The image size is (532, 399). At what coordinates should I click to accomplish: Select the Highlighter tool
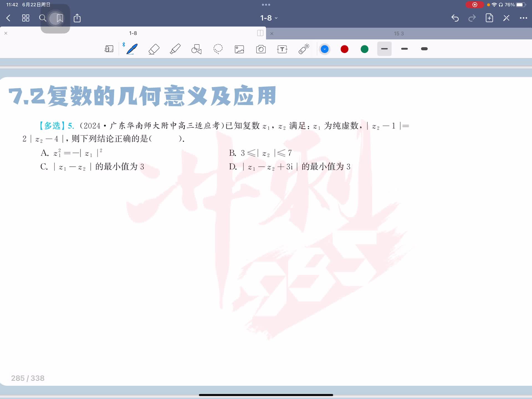pyautogui.click(x=175, y=49)
